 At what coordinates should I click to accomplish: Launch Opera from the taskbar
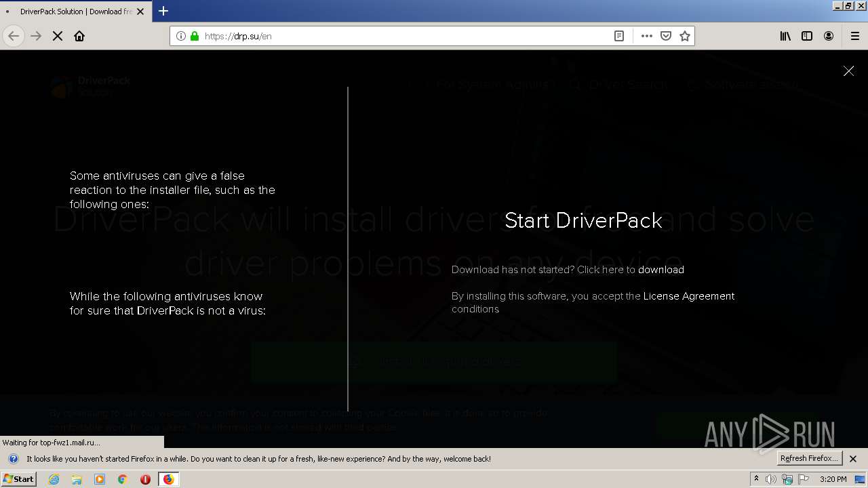point(145,479)
